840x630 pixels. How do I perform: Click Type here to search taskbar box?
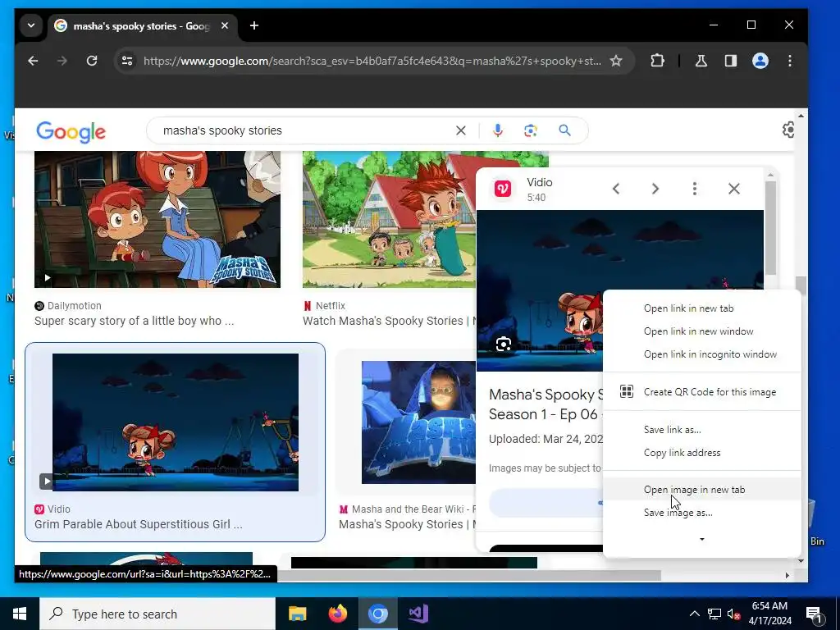click(157, 614)
